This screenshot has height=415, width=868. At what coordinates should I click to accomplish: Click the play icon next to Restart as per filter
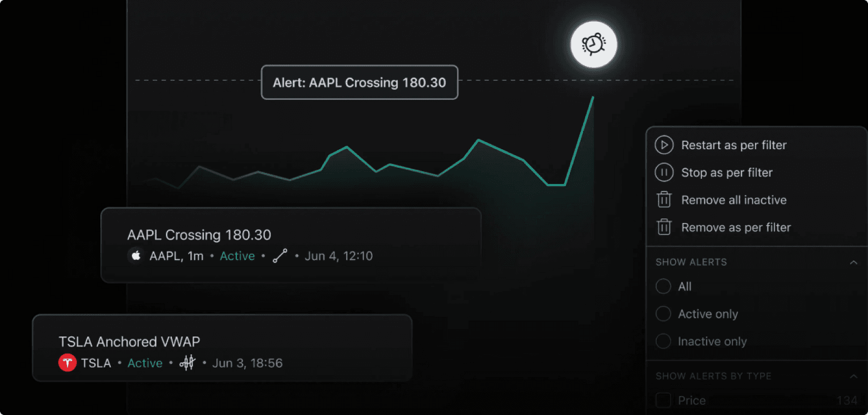(x=664, y=144)
